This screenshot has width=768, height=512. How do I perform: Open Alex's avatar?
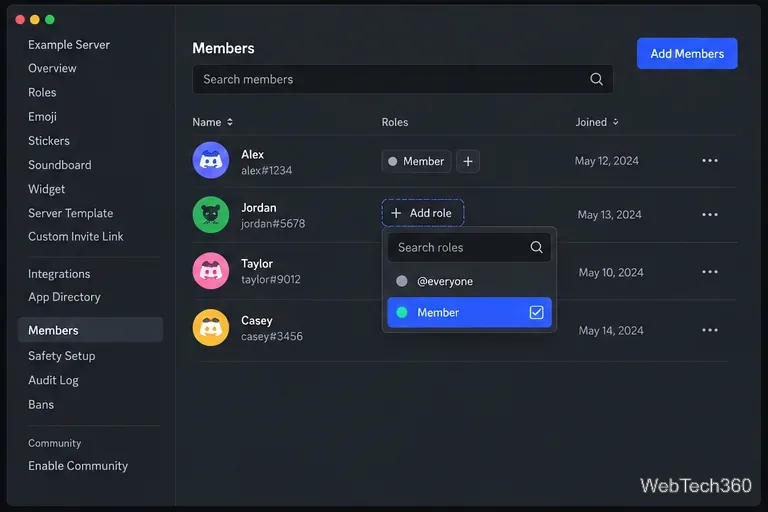[x=211, y=160]
